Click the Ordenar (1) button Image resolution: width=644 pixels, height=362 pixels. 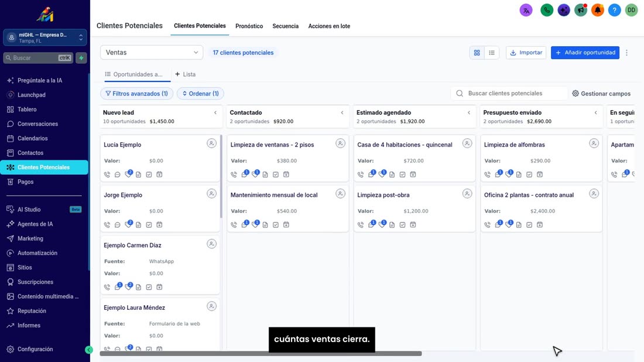coord(200,94)
